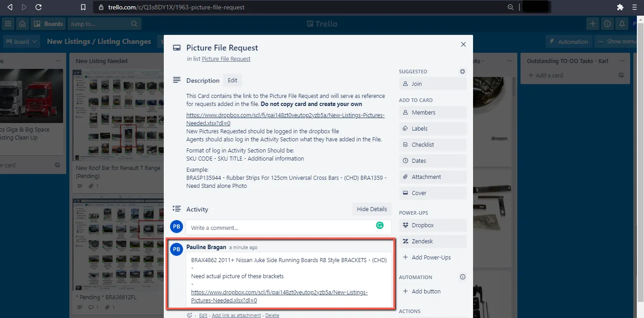Click Show menu on the board
Viewport: 644px width, 318px height.
[x=618, y=42]
